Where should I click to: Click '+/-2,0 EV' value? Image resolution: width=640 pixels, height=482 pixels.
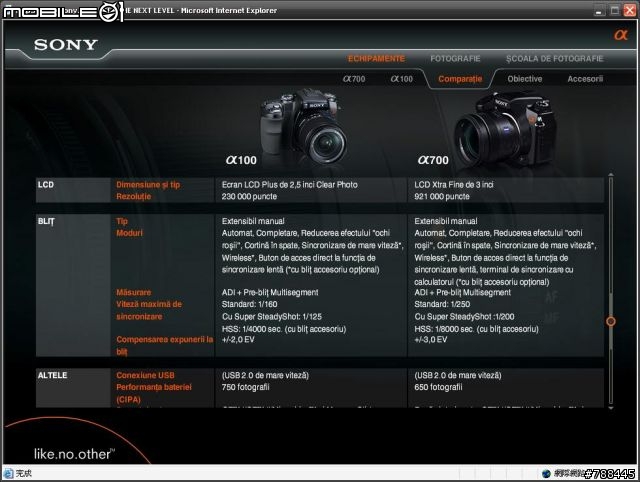coord(238,340)
